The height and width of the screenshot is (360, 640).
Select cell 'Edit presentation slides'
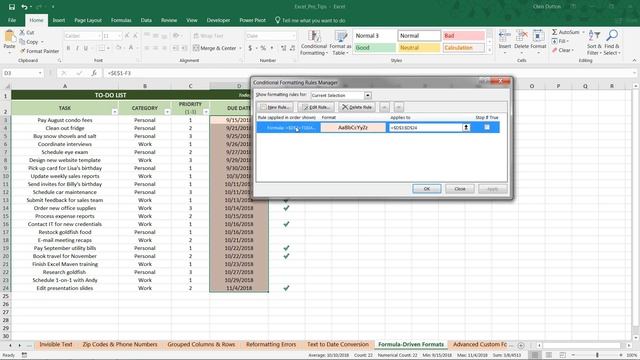(65, 288)
